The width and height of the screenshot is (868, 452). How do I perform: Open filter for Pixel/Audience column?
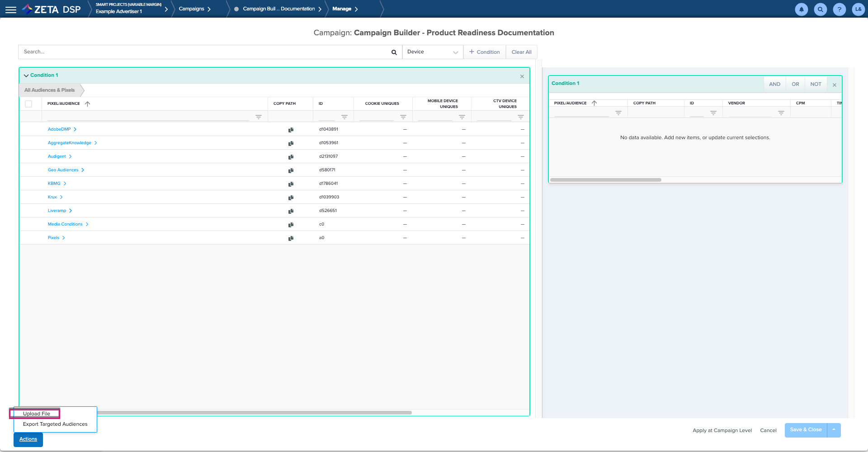[x=258, y=117]
